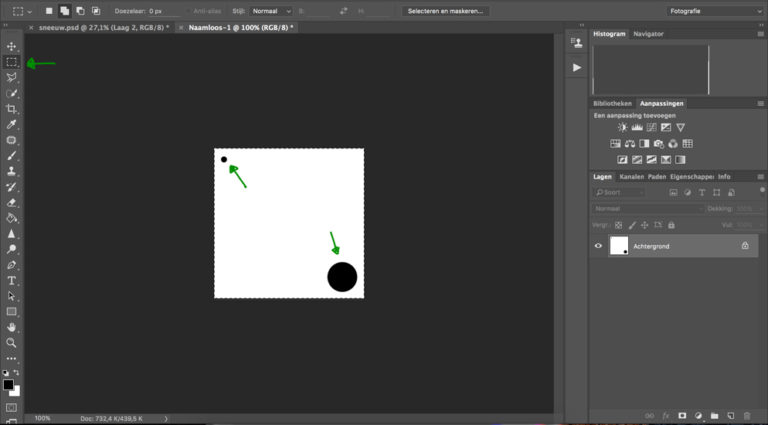Enable the 'Add to selection' mode
This screenshot has width=768, height=425.
(64, 11)
